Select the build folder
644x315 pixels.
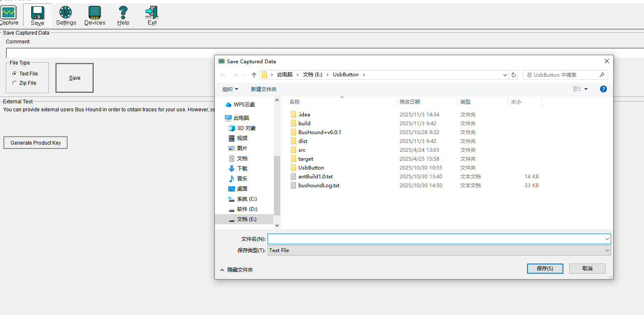click(304, 124)
